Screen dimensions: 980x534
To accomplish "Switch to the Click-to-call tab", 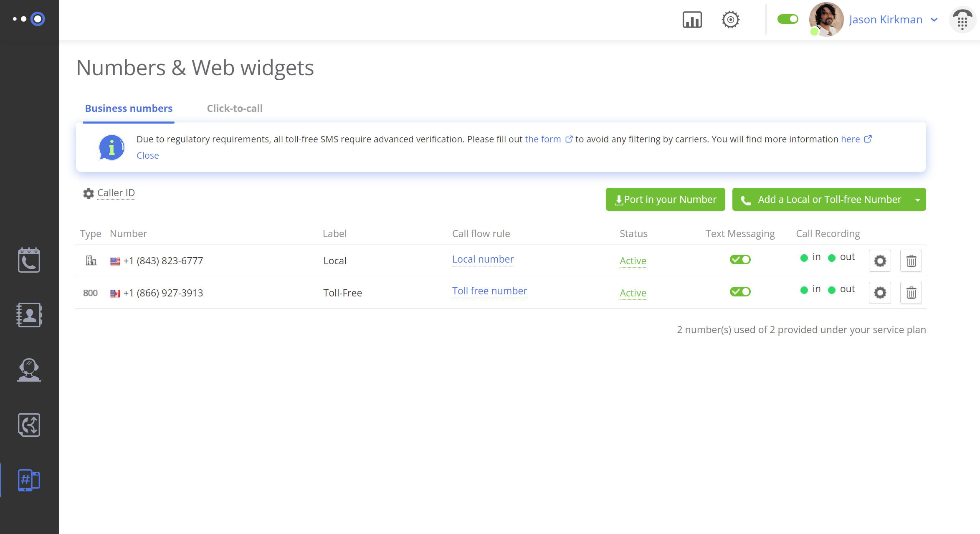I will (235, 108).
